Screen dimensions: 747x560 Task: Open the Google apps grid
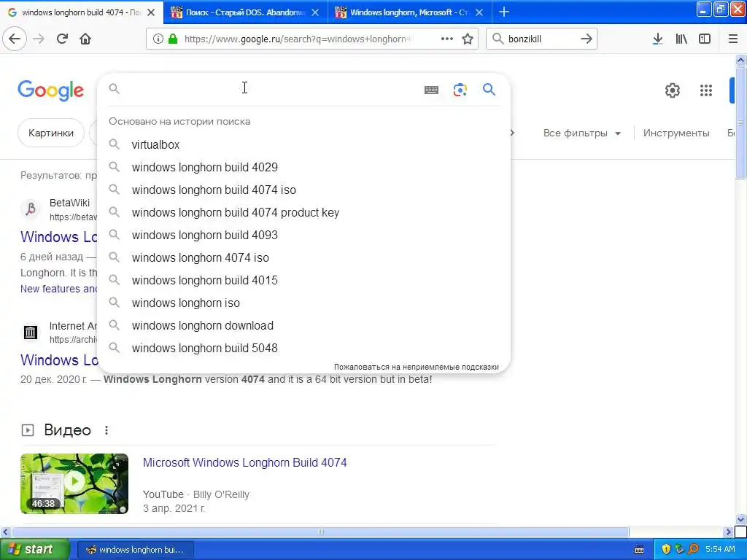tap(705, 90)
